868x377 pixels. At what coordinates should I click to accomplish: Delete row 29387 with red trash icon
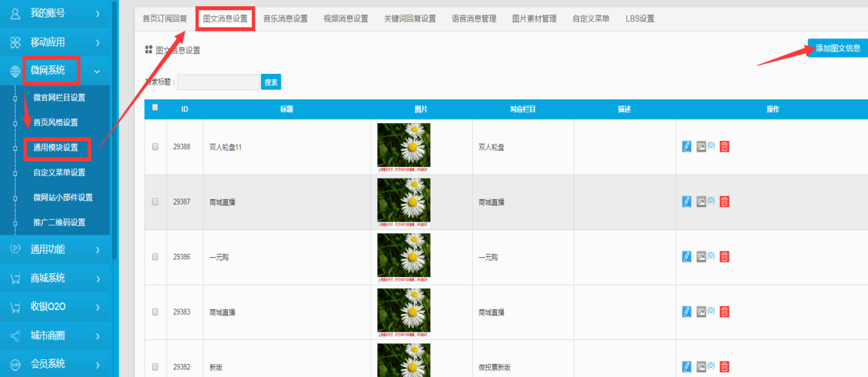pyautogui.click(x=724, y=201)
